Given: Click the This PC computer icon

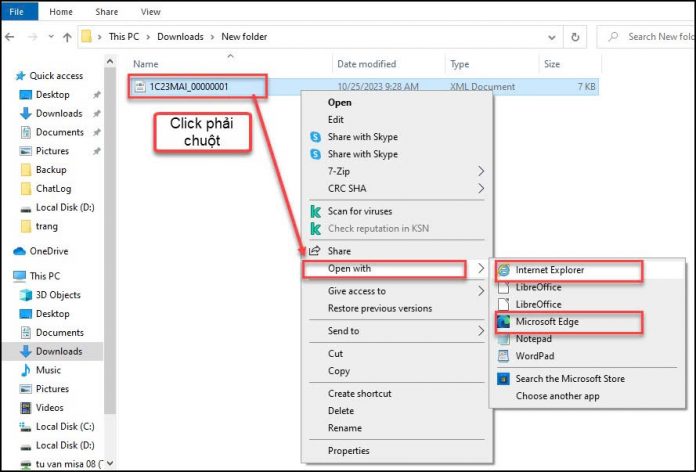Looking at the screenshot, I should [x=20, y=276].
